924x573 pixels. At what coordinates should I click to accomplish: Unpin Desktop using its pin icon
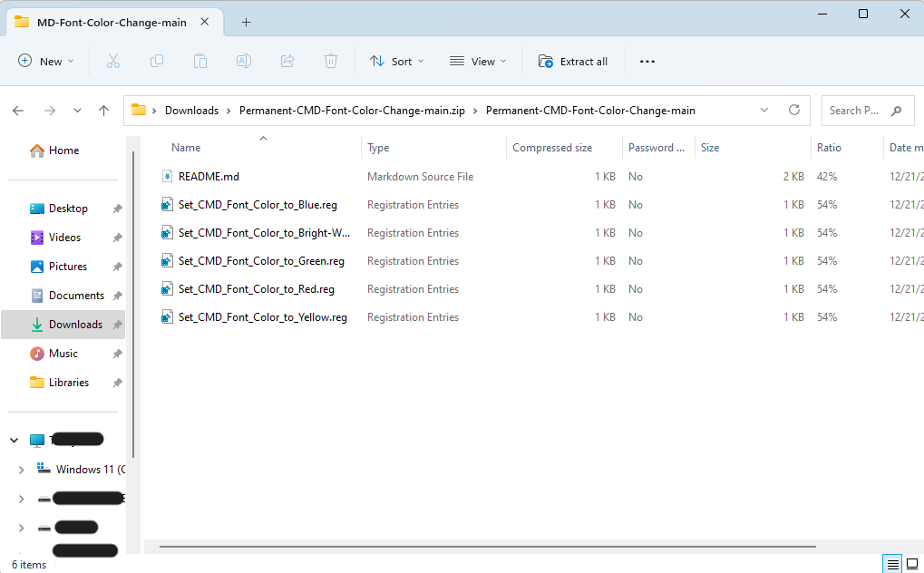pos(117,209)
